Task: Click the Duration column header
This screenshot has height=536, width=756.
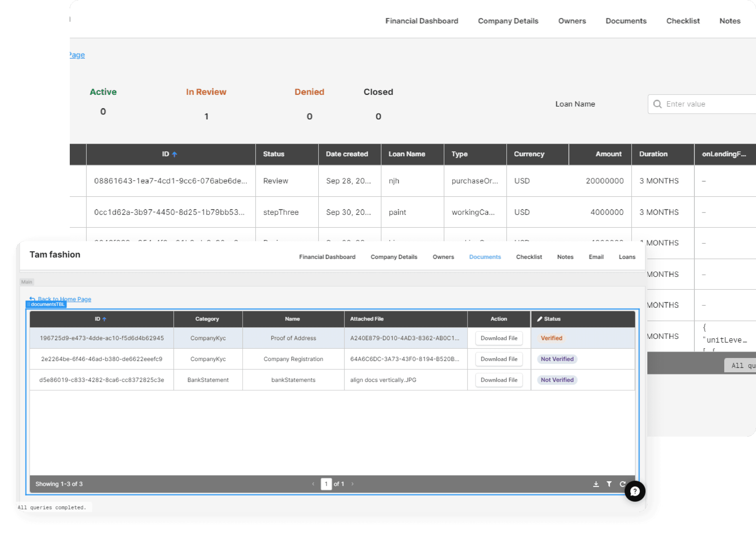Action: coord(663,154)
